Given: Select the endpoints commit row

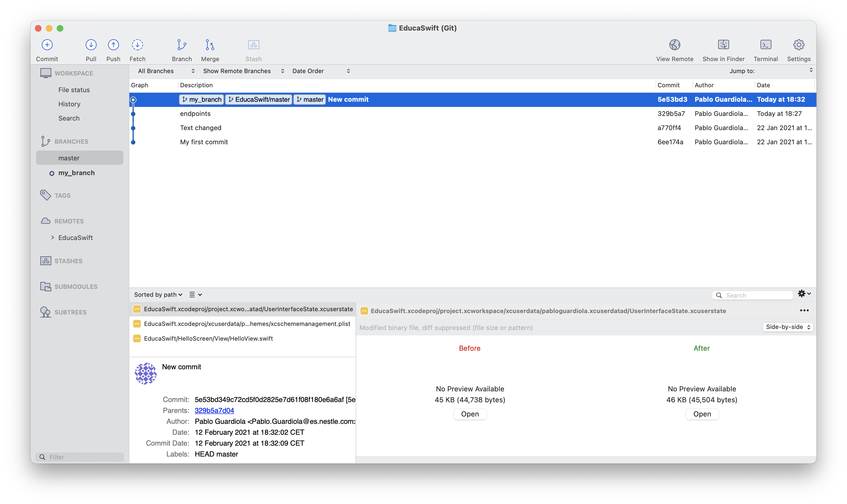Looking at the screenshot, I should pos(473,114).
